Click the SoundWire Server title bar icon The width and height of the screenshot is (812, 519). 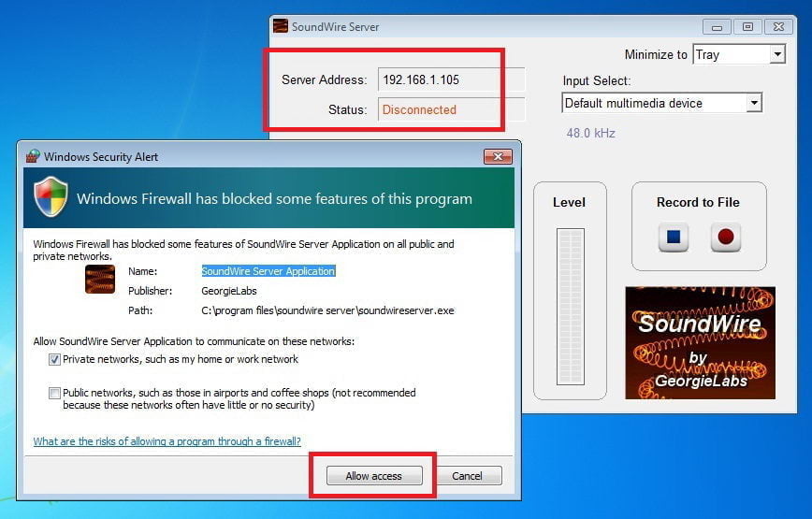(x=280, y=26)
